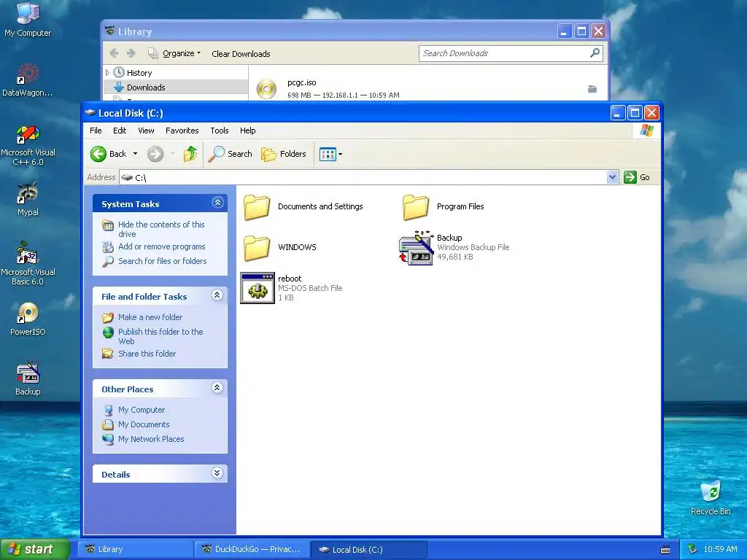Open the Views dropdown arrow

point(340,155)
